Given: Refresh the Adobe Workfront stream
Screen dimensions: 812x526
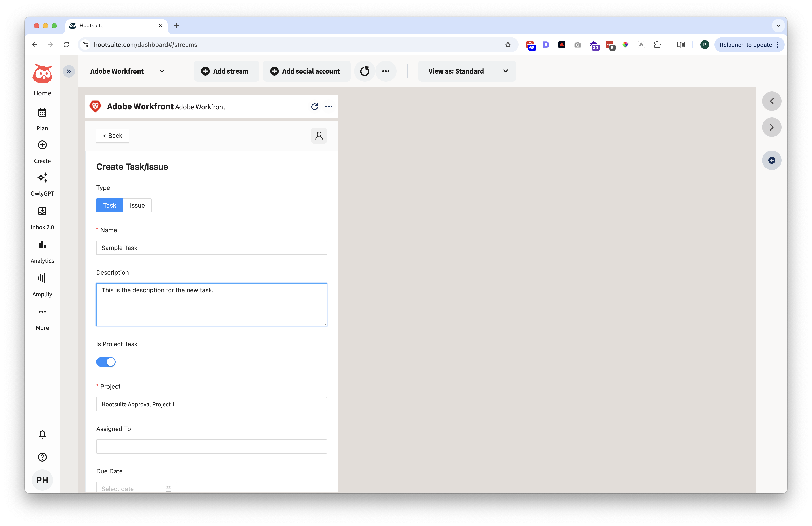Looking at the screenshot, I should tap(315, 107).
